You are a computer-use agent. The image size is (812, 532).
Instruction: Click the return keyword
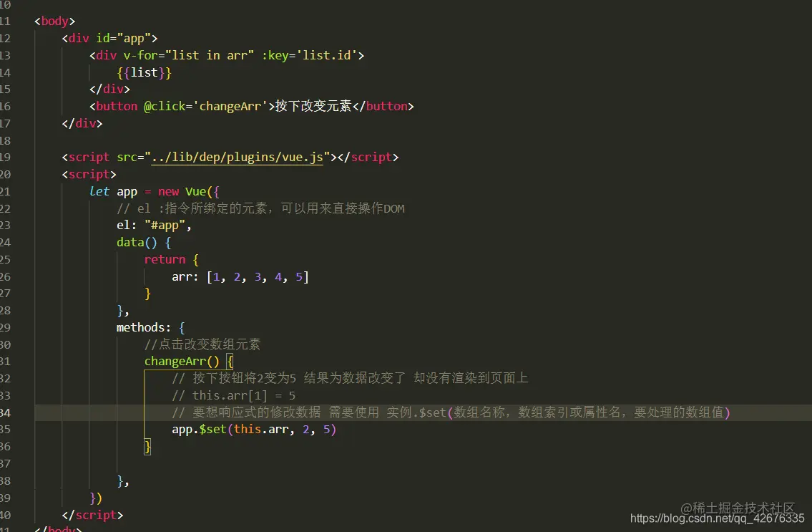[x=165, y=259]
